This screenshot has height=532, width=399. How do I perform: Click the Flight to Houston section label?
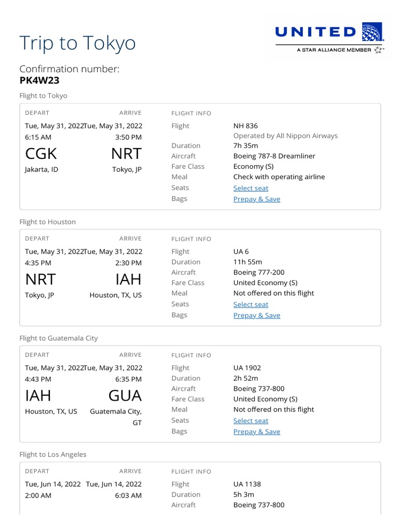(x=47, y=222)
